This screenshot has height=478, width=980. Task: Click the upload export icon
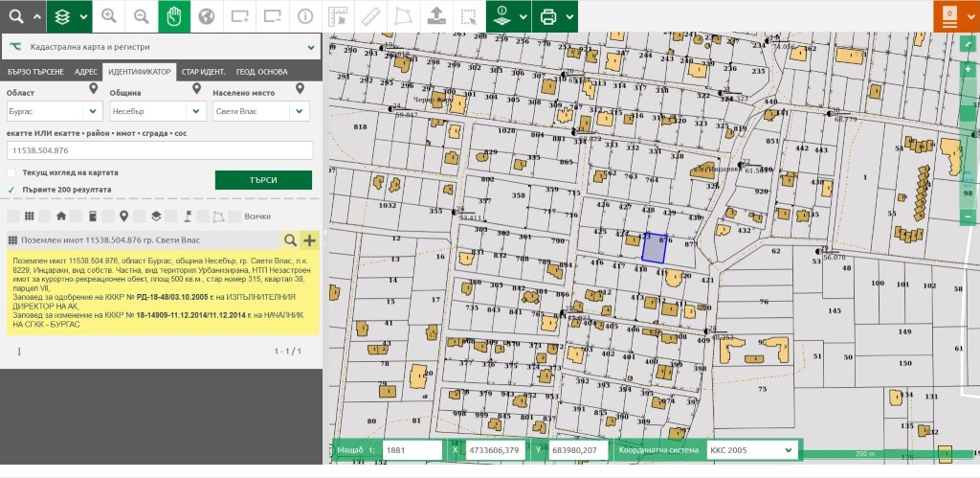coord(434,16)
